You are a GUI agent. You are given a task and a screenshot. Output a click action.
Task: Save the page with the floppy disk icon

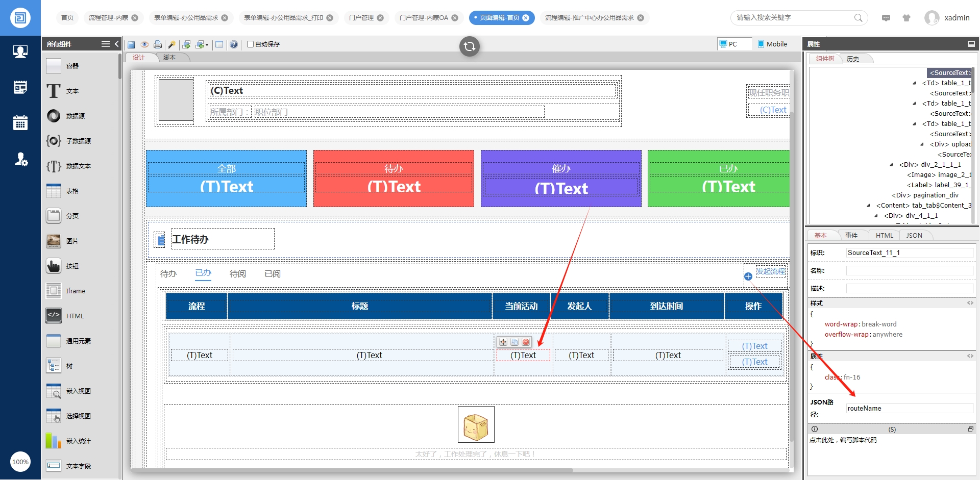[131, 44]
